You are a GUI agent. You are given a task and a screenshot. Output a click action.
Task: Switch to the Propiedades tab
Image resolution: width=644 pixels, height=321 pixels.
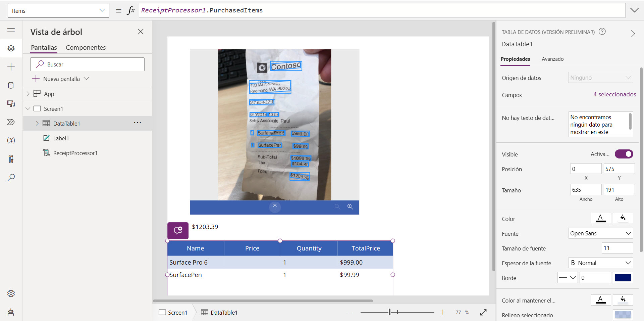(x=515, y=59)
